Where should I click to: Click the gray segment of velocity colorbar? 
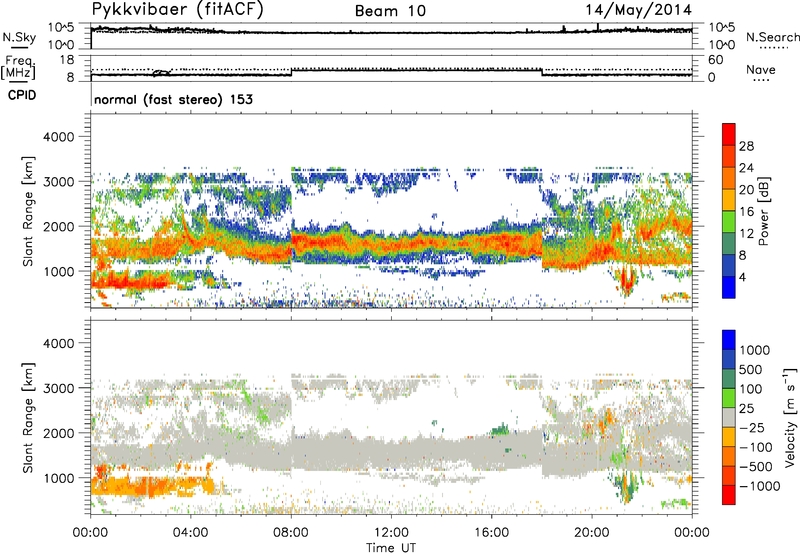(729, 417)
